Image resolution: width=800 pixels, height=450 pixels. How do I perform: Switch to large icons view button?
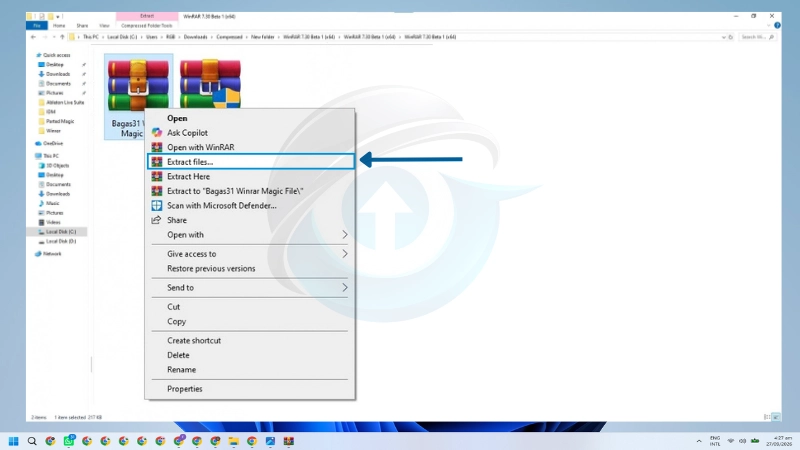(776, 417)
